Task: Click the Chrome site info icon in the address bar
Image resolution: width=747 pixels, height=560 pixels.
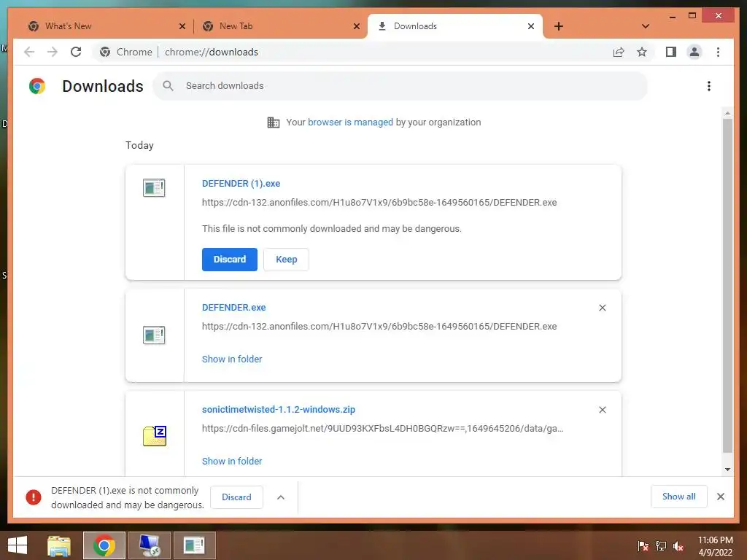Action: click(x=105, y=52)
